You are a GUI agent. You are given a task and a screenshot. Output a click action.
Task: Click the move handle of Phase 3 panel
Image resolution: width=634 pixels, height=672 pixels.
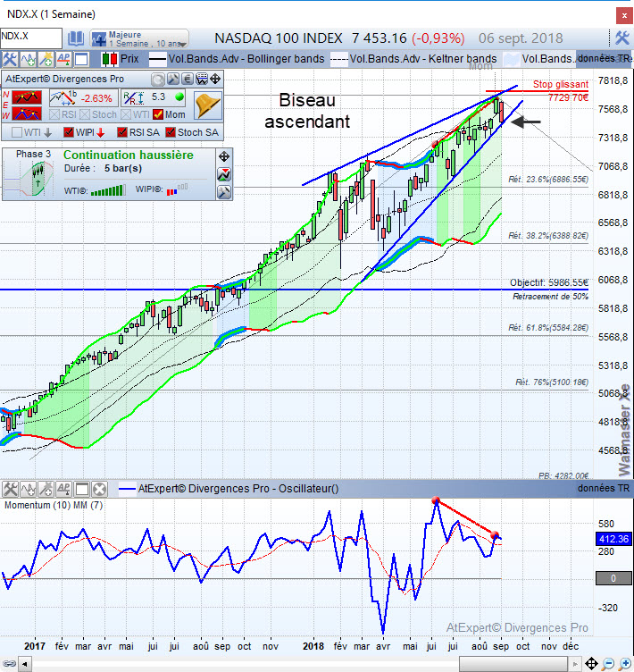[224, 156]
